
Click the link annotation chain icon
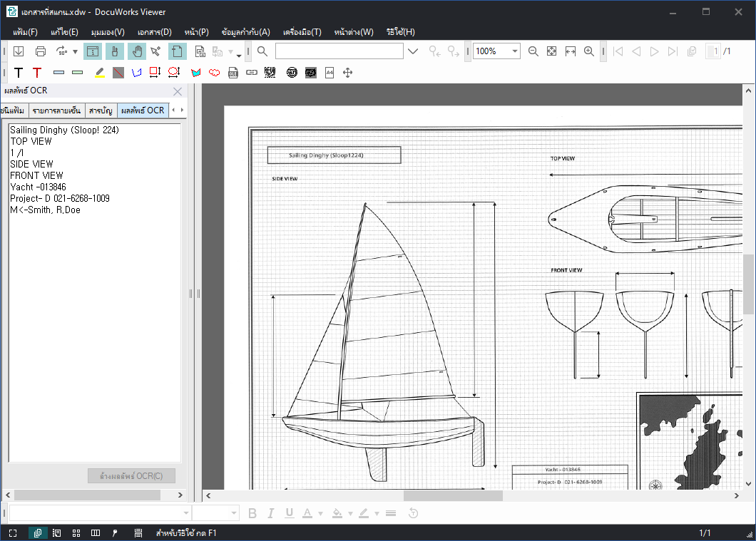252,73
